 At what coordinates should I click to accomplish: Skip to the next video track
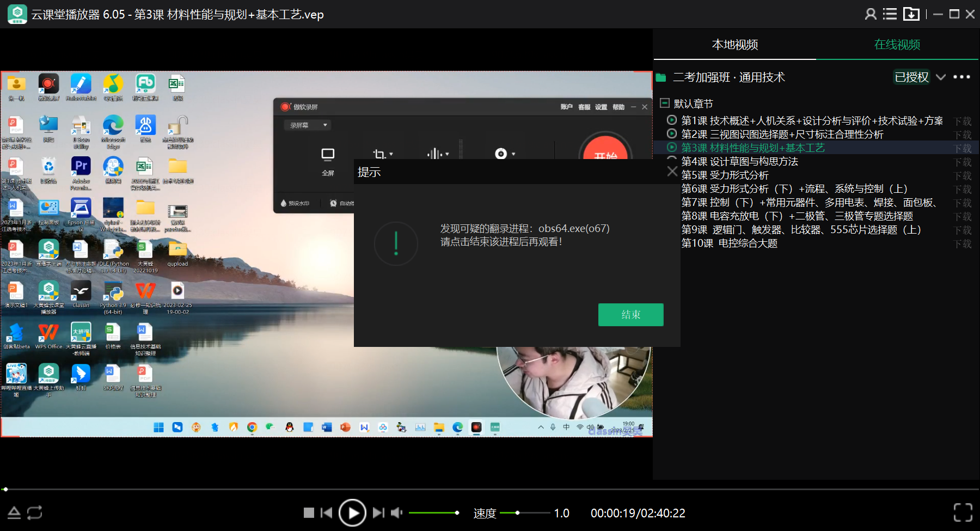click(x=378, y=512)
